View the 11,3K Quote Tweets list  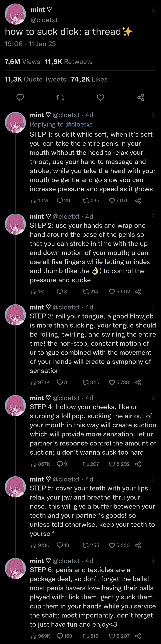35,79
